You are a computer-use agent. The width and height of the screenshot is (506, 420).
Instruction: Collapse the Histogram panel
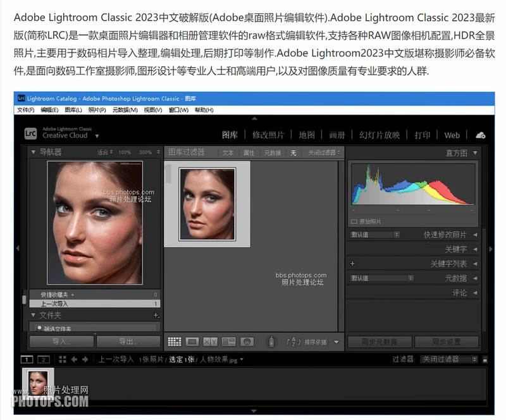[475, 152]
